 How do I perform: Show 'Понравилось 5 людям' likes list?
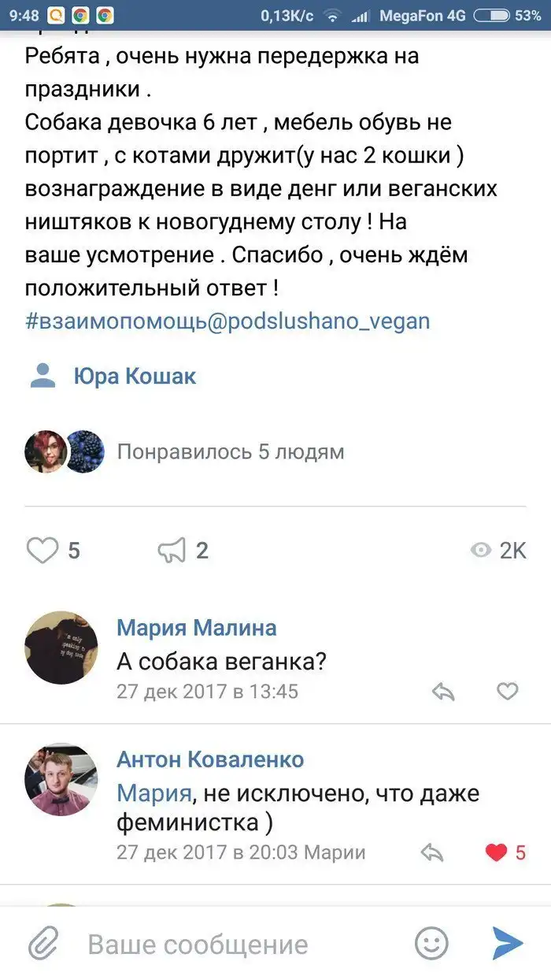[x=230, y=452]
